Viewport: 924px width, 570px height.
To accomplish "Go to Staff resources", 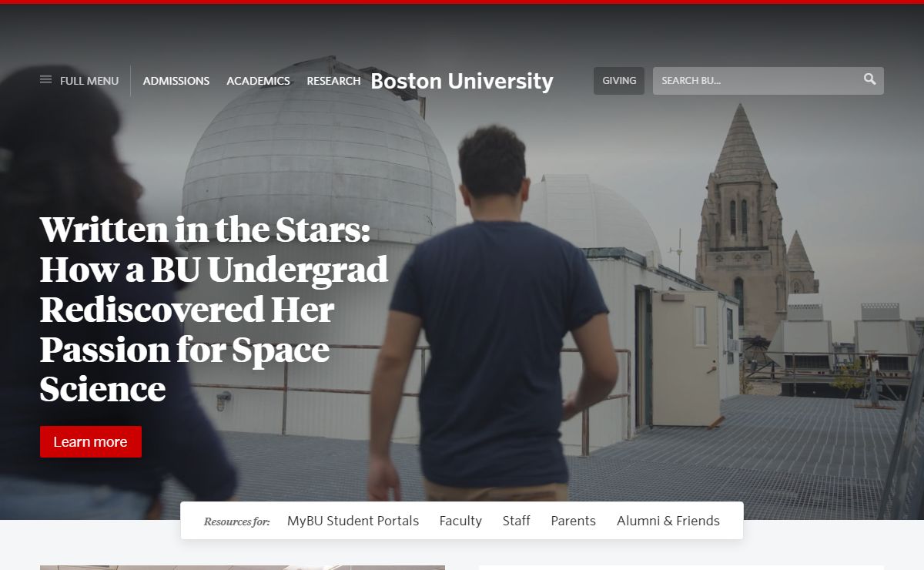I will point(517,521).
